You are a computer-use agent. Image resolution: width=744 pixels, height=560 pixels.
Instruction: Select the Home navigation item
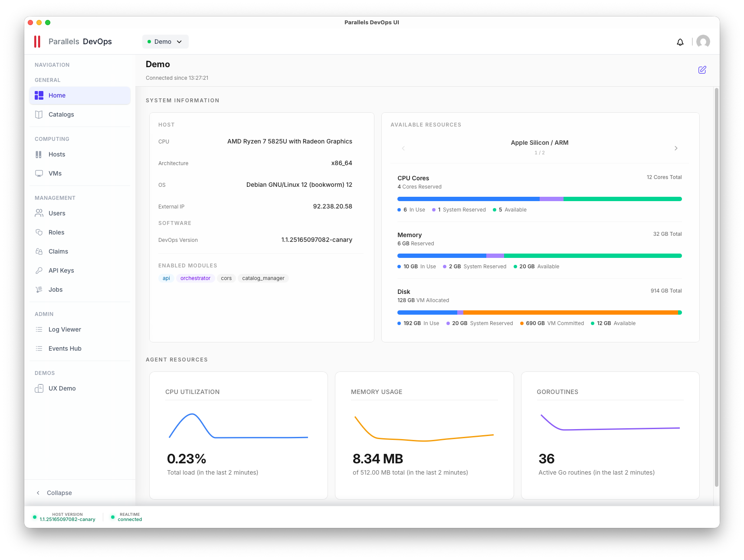pos(80,95)
